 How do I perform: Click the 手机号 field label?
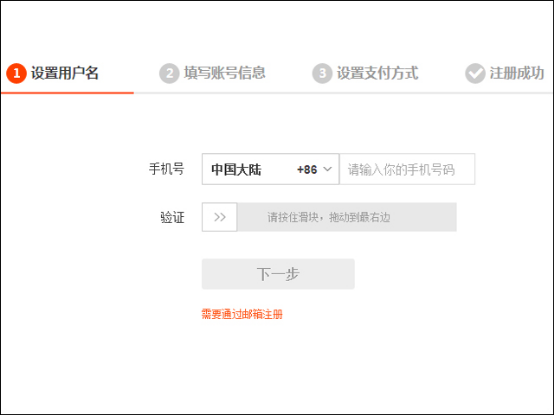[x=166, y=169]
